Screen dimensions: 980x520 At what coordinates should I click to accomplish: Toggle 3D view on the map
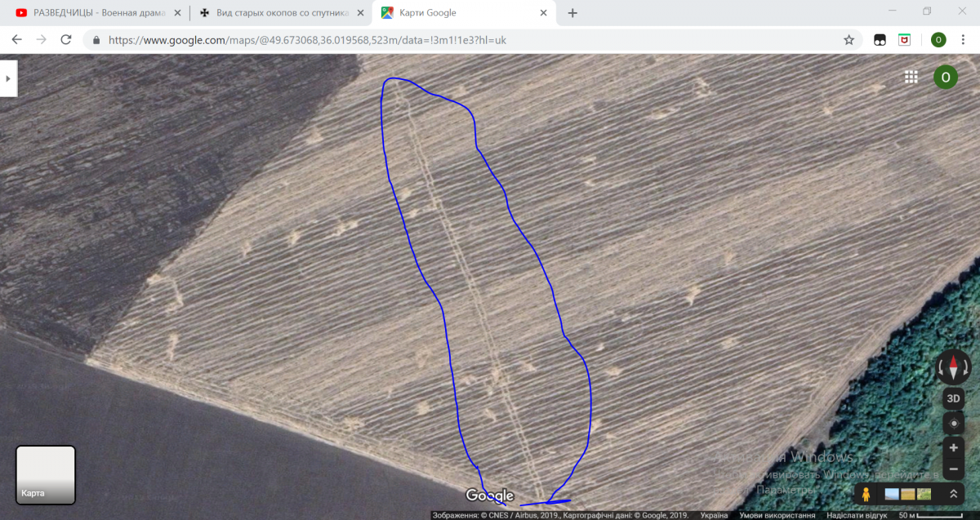(x=953, y=398)
